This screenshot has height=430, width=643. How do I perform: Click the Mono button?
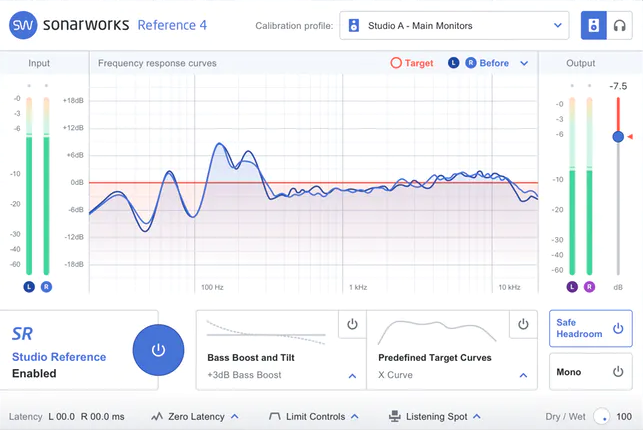[590, 372]
